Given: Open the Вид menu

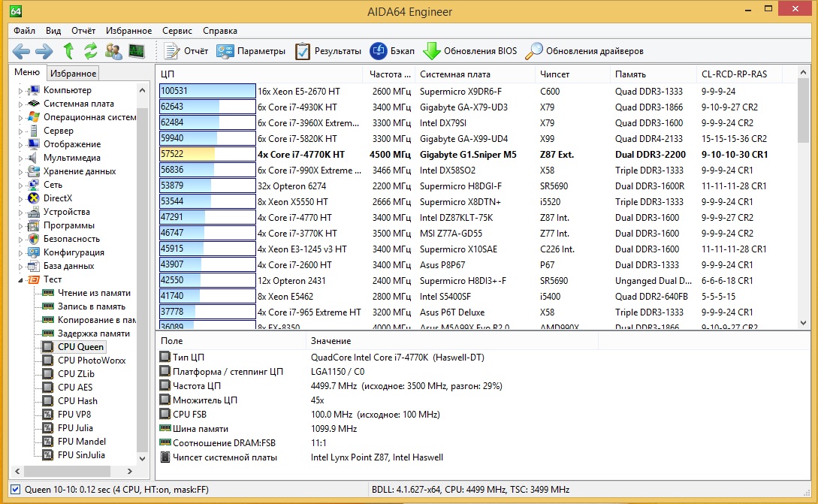Looking at the screenshot, I should tap(53, 31).
